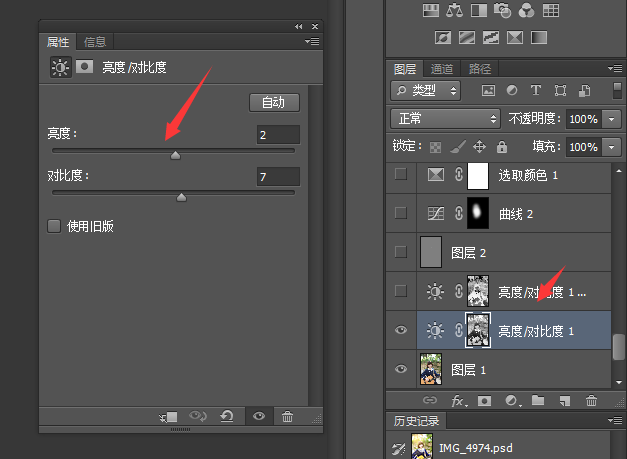Lock transparent pixels icon
This screenshot has width=627, height=459.
(x=435, y=147)
